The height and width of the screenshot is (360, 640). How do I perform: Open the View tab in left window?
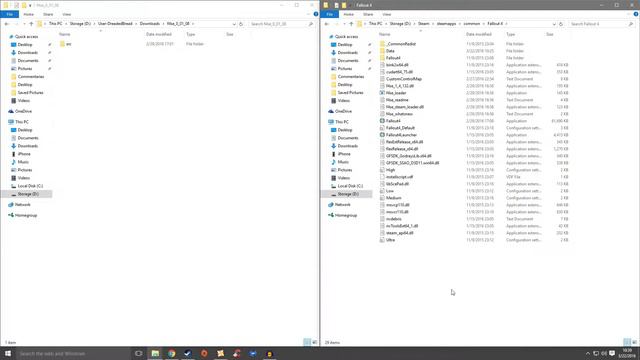67,14
